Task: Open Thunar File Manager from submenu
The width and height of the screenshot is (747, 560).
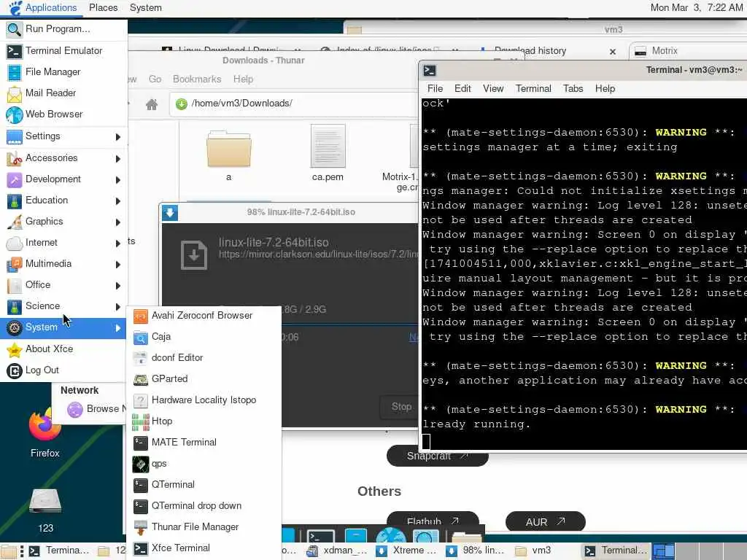Action: coord(204,527)
